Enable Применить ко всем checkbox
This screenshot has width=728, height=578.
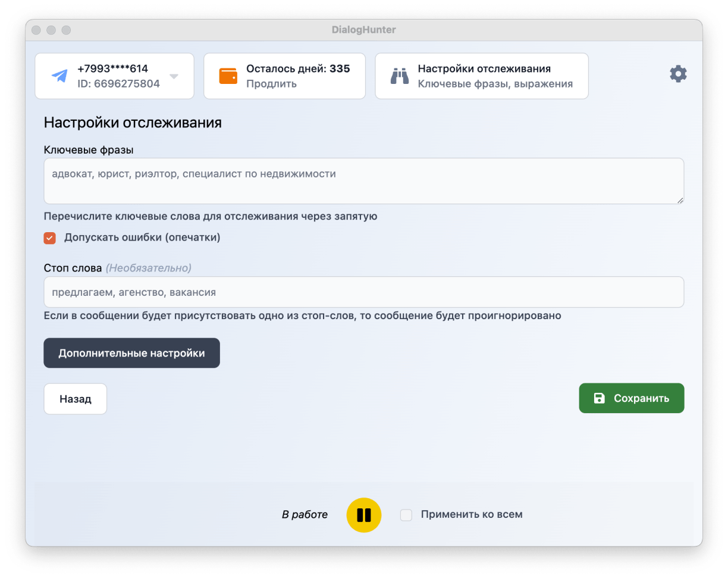(406, 515)
